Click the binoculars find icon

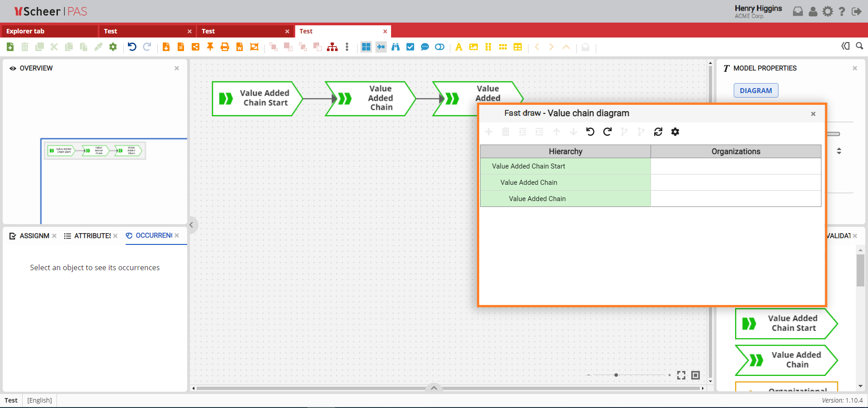coord(396,47)
